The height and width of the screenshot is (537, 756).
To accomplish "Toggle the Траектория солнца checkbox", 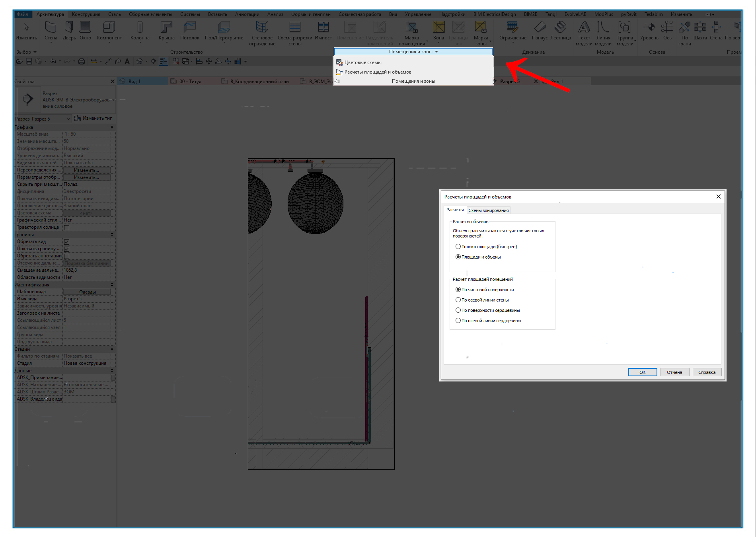I will [67, 228].
